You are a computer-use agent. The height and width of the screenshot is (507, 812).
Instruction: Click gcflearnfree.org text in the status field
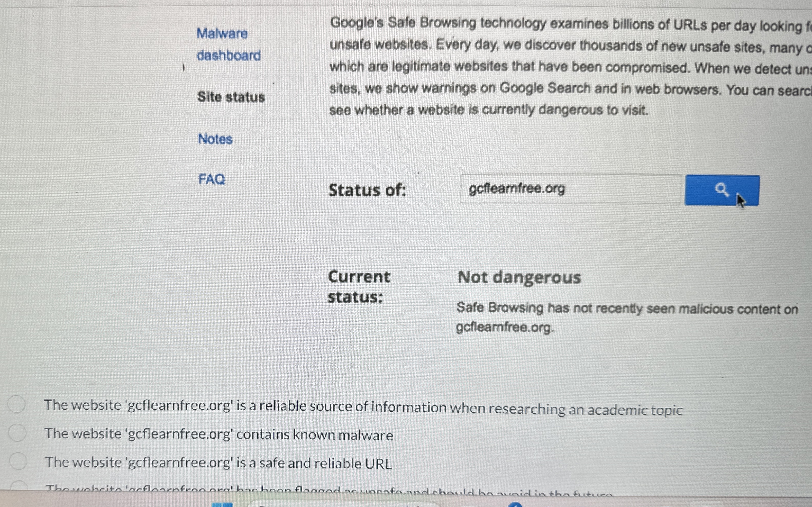click(x=517, y=188)
